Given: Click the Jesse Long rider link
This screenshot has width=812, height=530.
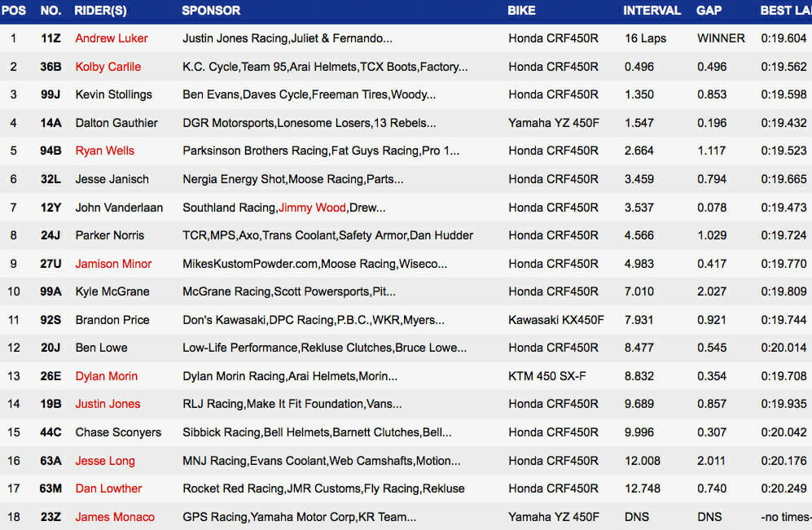Looking at the screenshot, I should pos(104,461).
